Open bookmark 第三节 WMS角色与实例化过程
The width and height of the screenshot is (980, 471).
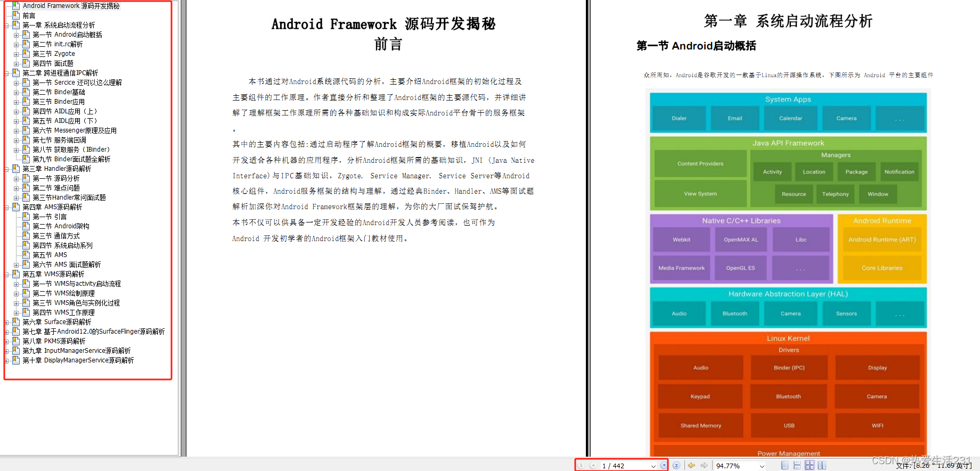[x=76, y=303]
